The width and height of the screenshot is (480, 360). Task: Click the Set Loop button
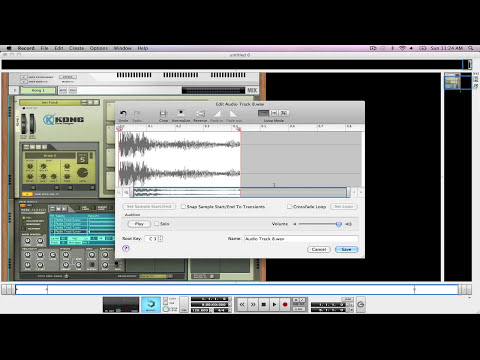point(344,207)
